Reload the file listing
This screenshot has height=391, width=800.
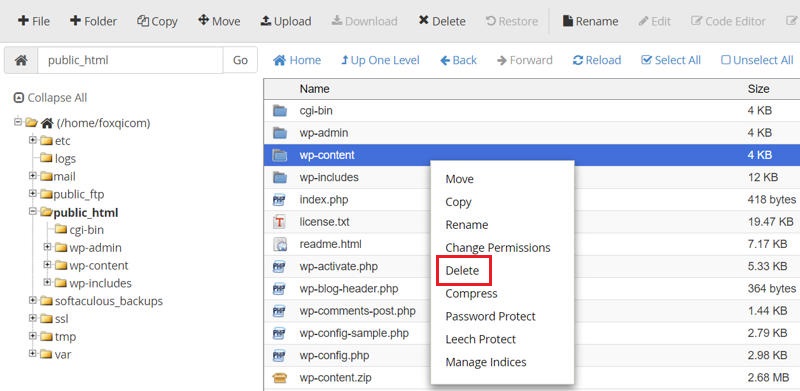(597, 60)
